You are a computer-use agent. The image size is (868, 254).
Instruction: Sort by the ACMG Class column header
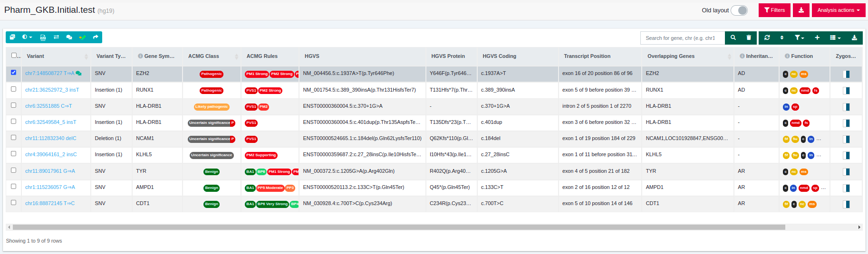[203, 56]
